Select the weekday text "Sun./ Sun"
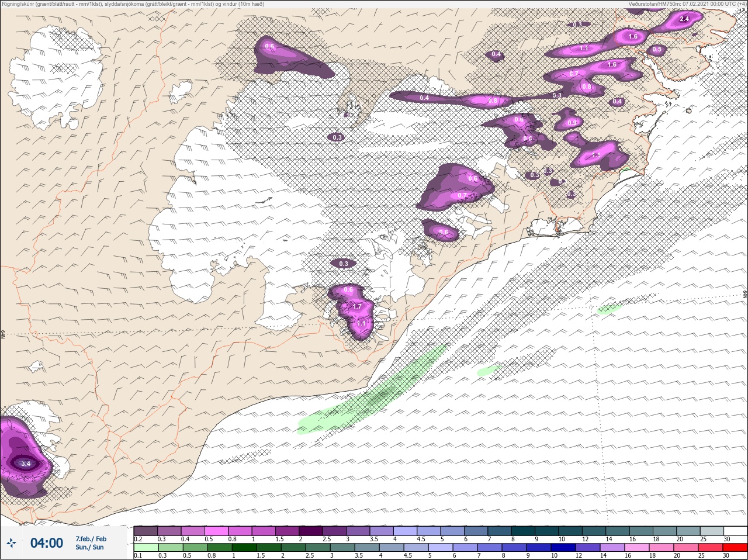 [x=89, y=547]
